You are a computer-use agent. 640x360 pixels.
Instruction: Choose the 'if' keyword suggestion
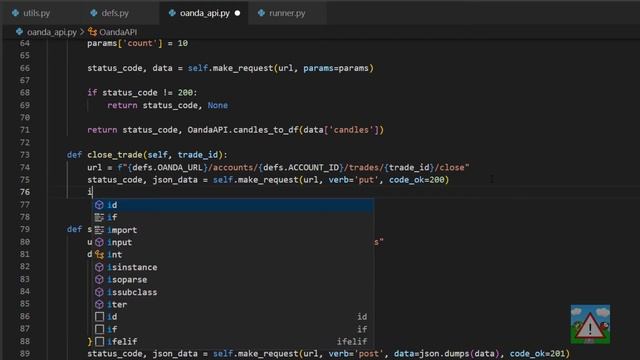pos(232,217)
